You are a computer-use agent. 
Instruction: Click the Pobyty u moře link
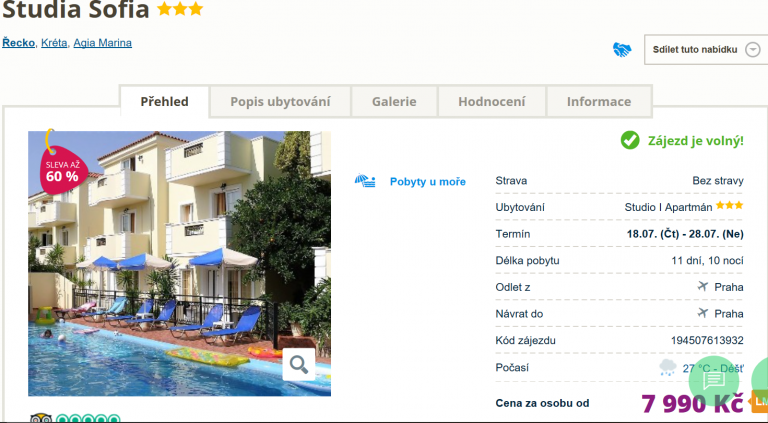point(428,182)
